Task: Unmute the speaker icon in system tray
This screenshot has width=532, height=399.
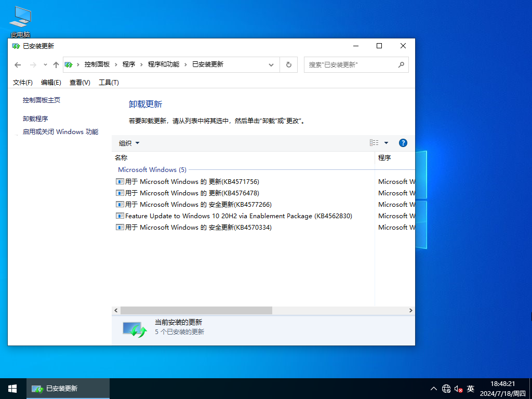Action: coord(458,388)
